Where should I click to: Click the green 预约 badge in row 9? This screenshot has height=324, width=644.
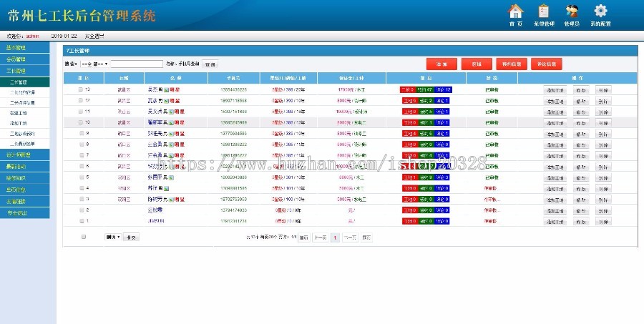point(426,134)
